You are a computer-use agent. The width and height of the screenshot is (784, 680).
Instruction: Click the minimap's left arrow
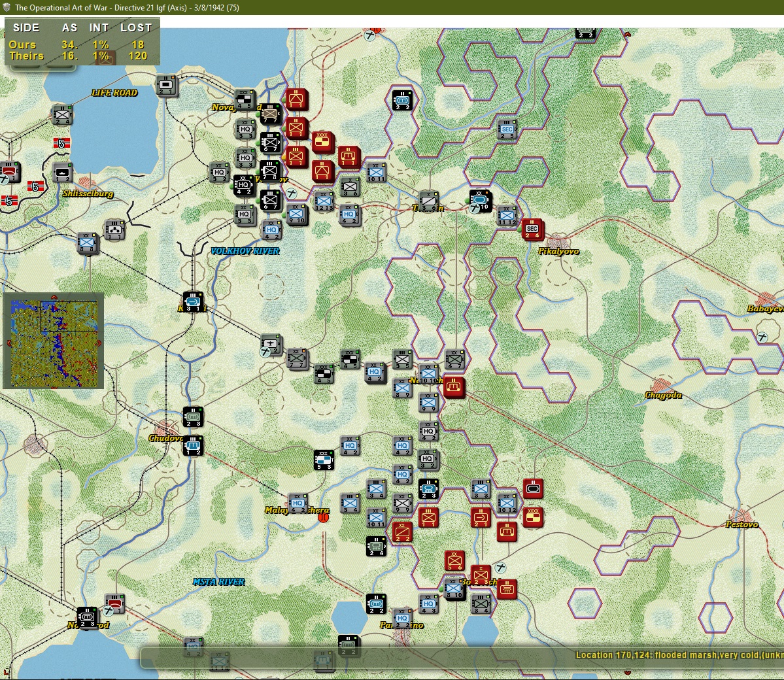(x=7, y=343)
